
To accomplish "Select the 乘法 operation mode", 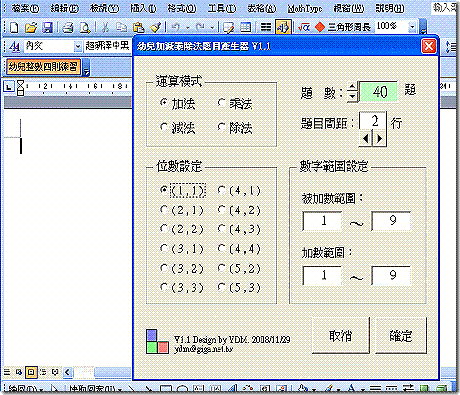I will point(222,103).
